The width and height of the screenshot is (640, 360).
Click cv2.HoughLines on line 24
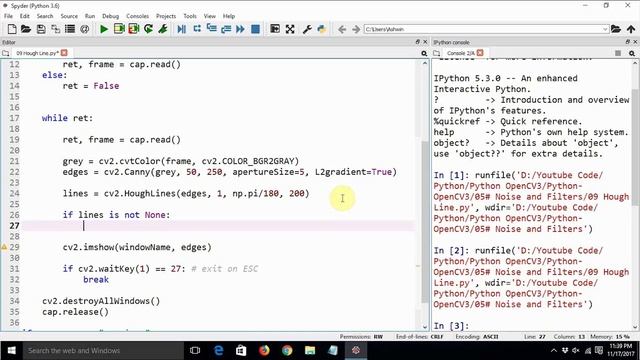click(x=139, y=193)
